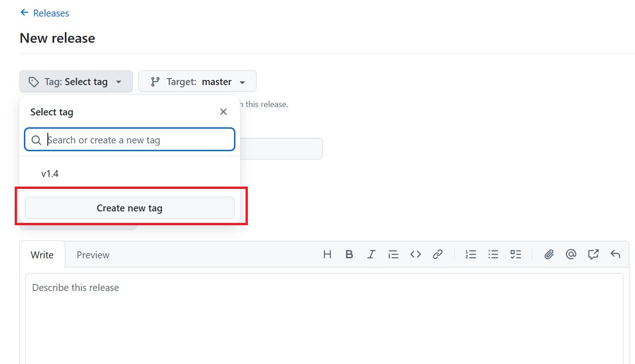Click the Create new tag button

click(x=130, y=208)
